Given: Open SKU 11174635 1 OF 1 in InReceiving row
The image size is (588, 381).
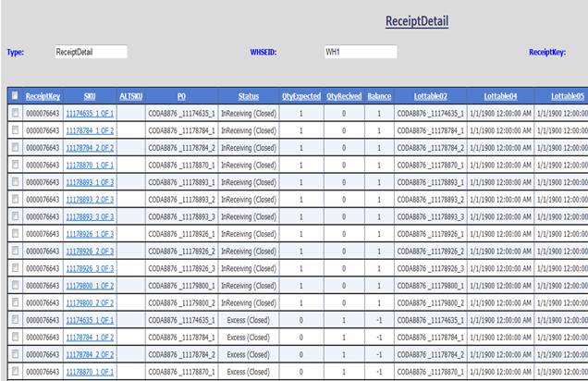Looking at the screenshot, I should 90,113.
